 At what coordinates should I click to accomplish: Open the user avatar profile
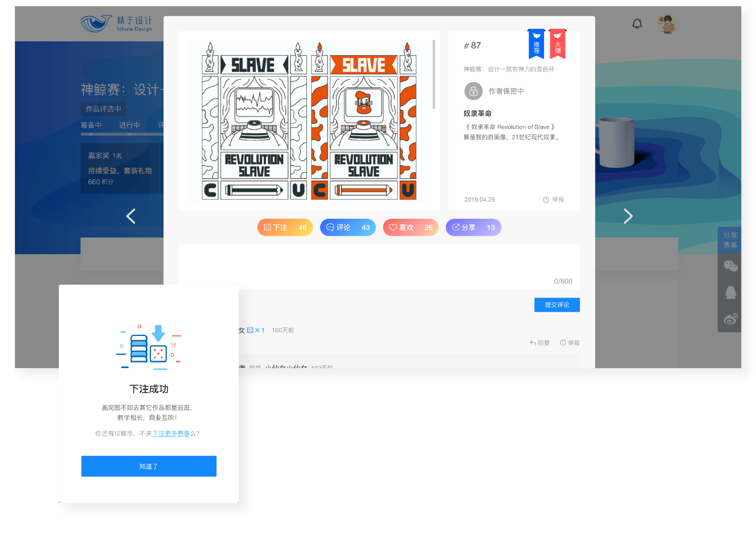(x=668, y=24)
